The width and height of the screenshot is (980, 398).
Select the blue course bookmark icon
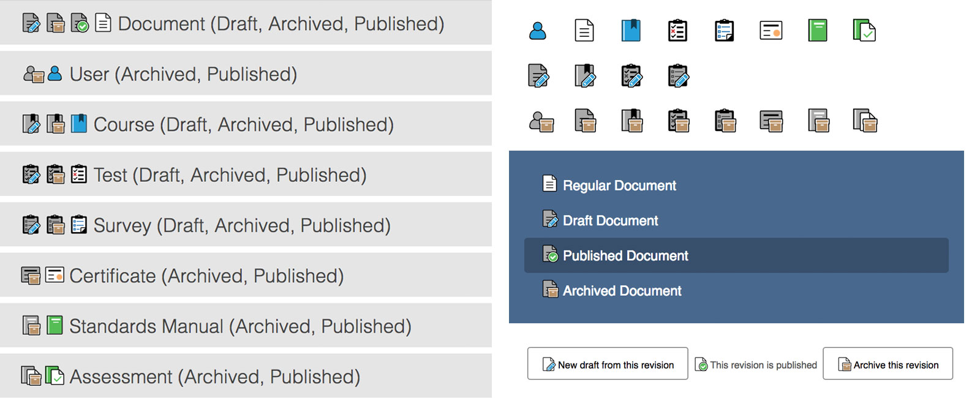click(x=631, y=31)
